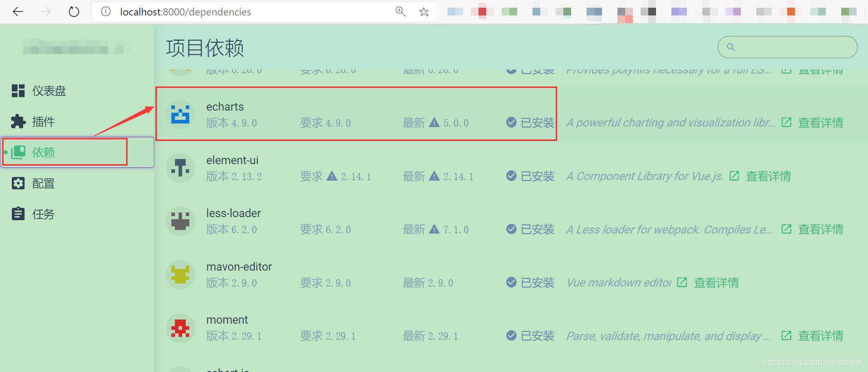868x372 pixels.
Task: Click the mavon-editor package avatar
Action: tap(180, 274)
